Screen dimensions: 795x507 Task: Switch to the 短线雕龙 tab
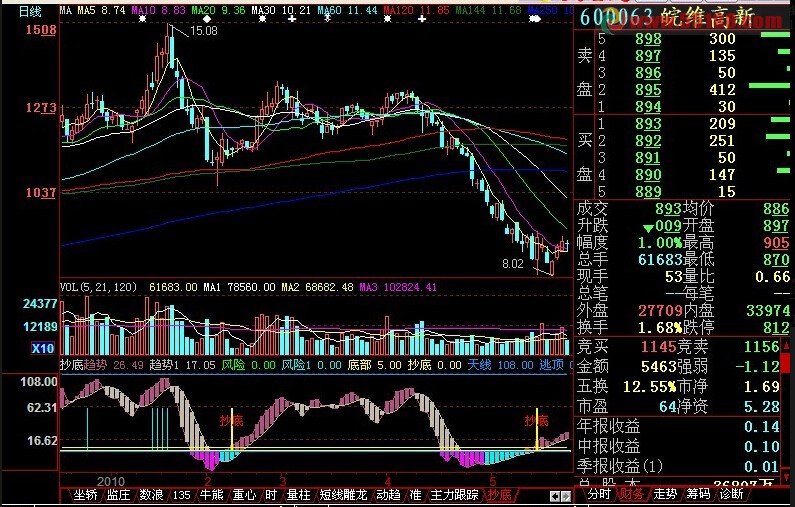[x=343, y=494]
